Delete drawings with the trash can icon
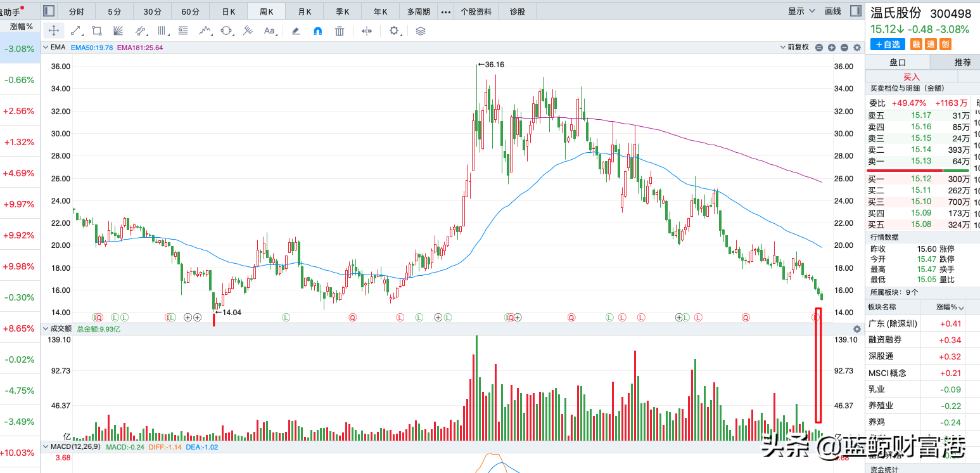This screenshot has height=473, width=980. click(x=340, y=30)
